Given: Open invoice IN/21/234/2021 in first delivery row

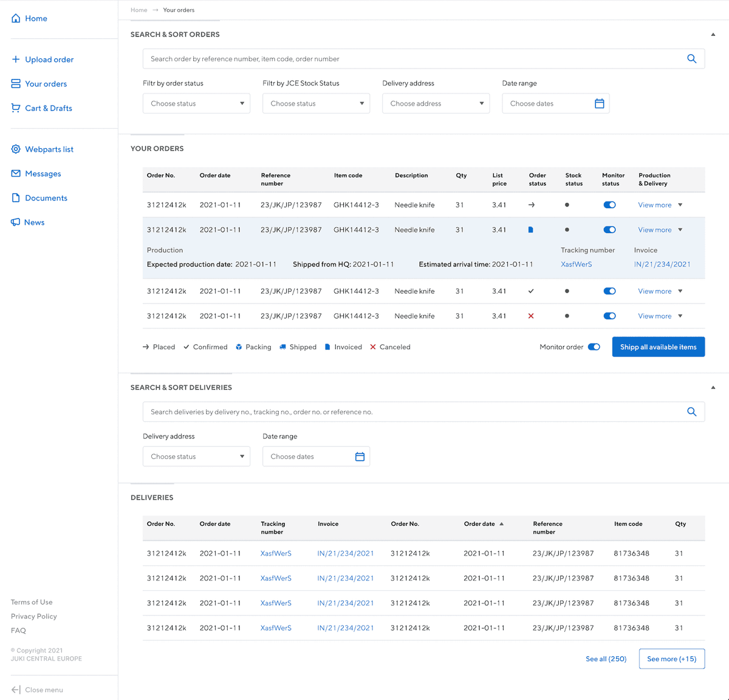Looking at the screenshot, I should point(346,554).
